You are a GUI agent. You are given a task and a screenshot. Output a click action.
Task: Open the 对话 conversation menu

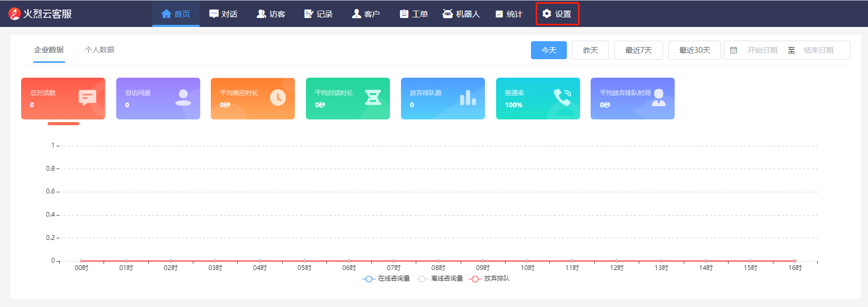click(223, 14)
